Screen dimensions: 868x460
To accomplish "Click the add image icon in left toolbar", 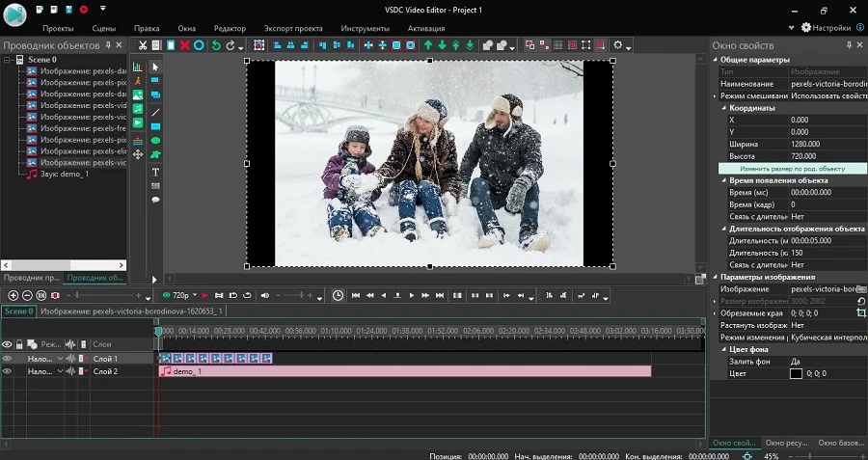I will click(137, 95).
